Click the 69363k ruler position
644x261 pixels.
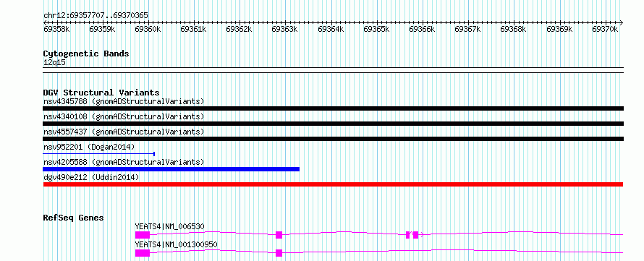[285, 29]
